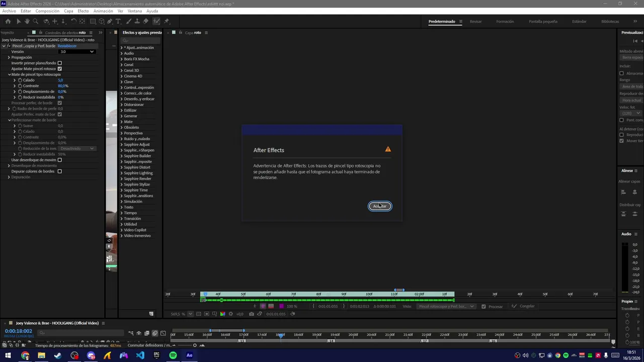
Task: Expand the Boris FX Mocha category
Action: tap(121, 59)
